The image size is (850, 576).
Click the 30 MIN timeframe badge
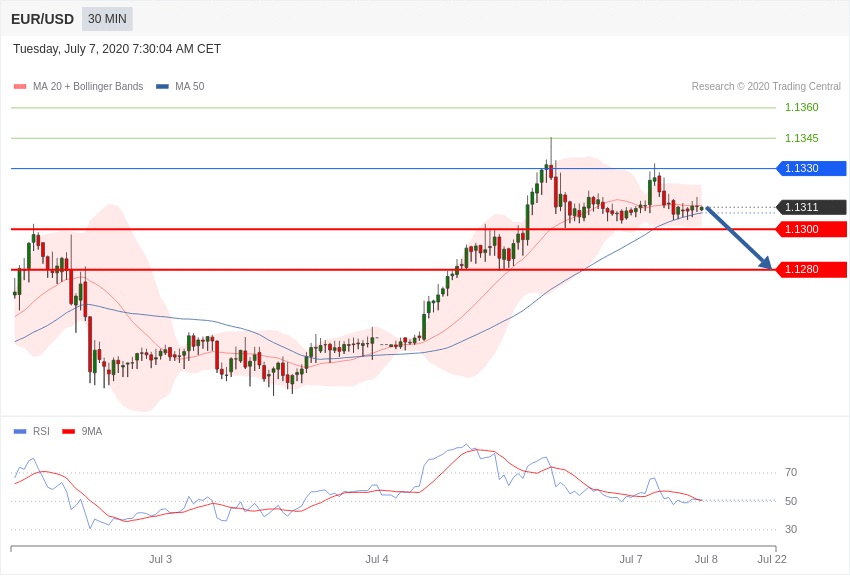click(107, 19)
